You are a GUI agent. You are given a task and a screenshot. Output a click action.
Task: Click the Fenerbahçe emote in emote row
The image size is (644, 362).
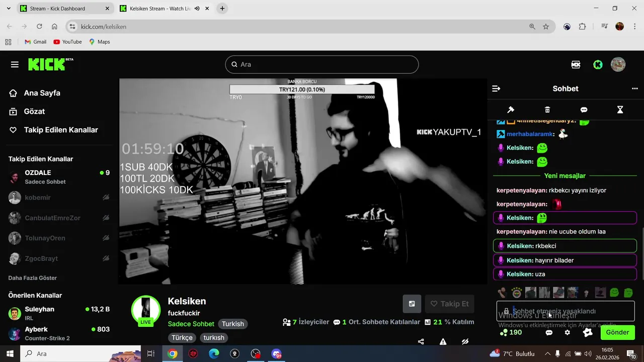[517, 292]
